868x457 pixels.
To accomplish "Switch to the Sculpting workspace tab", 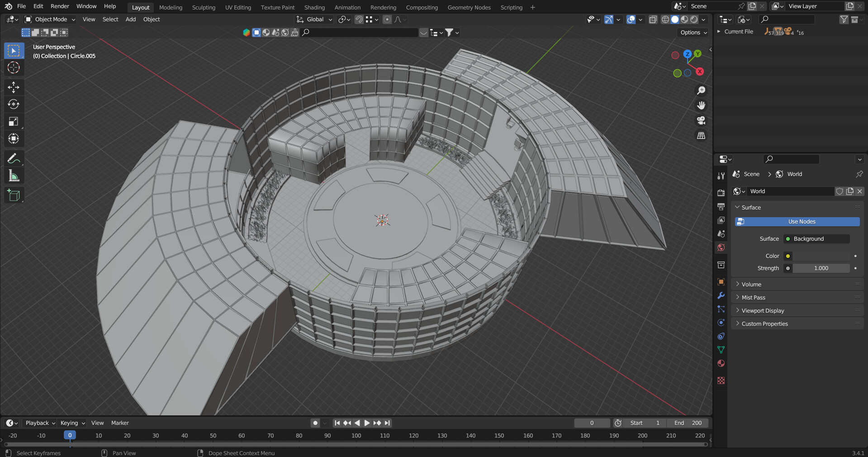I will (x=204, y=7).
